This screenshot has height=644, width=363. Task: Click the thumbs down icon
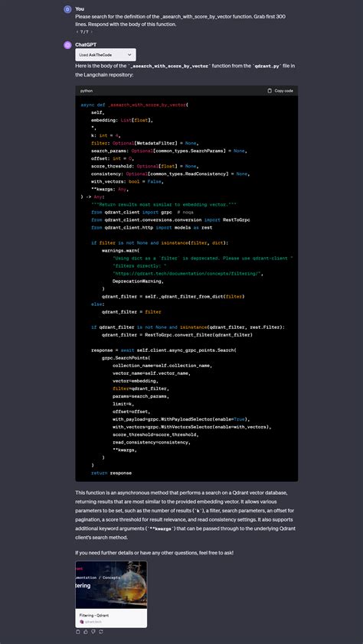tap(93, 632)
